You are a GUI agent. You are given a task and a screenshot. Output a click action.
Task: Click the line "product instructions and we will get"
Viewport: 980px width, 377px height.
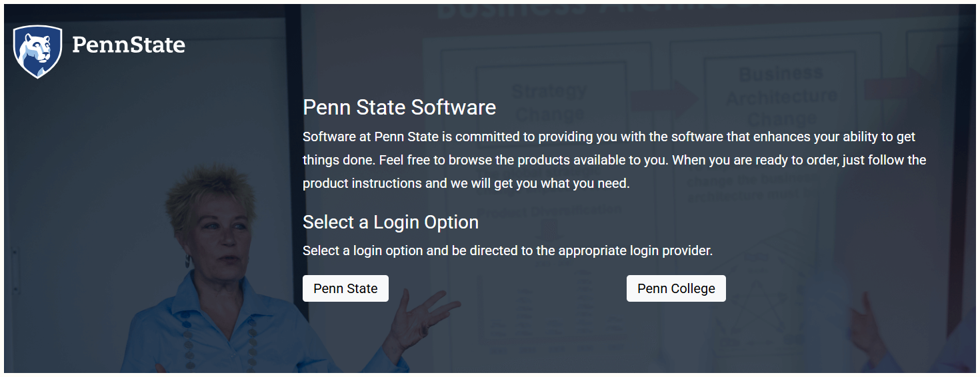pyautogui.click(x=466, y=183)
